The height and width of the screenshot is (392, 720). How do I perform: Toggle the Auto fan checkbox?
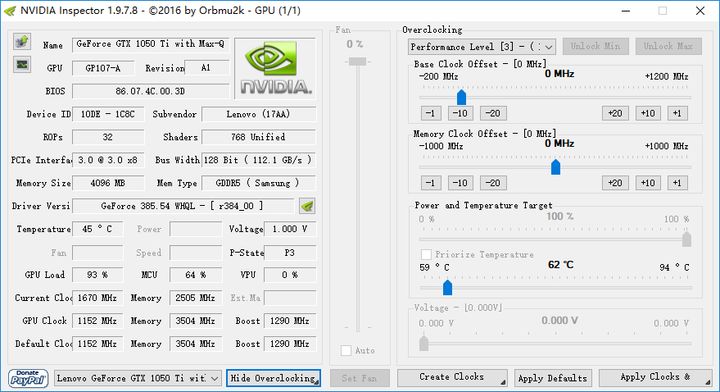coord(346,350)
